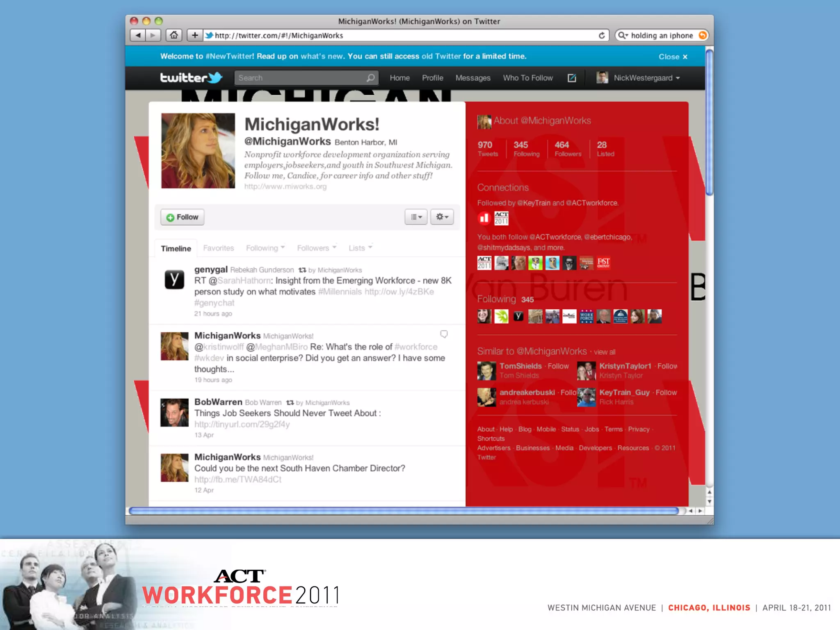Open the ow.ly/4zBKe link in tweet
840x630 pixels.
(399, 292)
